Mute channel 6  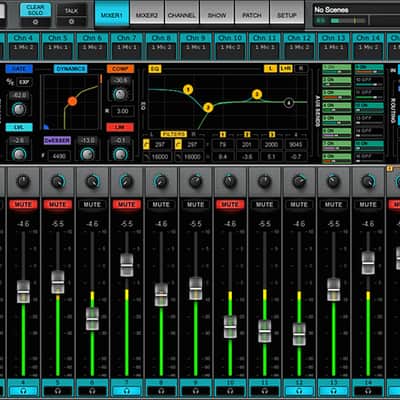click(x=92, y=204)
